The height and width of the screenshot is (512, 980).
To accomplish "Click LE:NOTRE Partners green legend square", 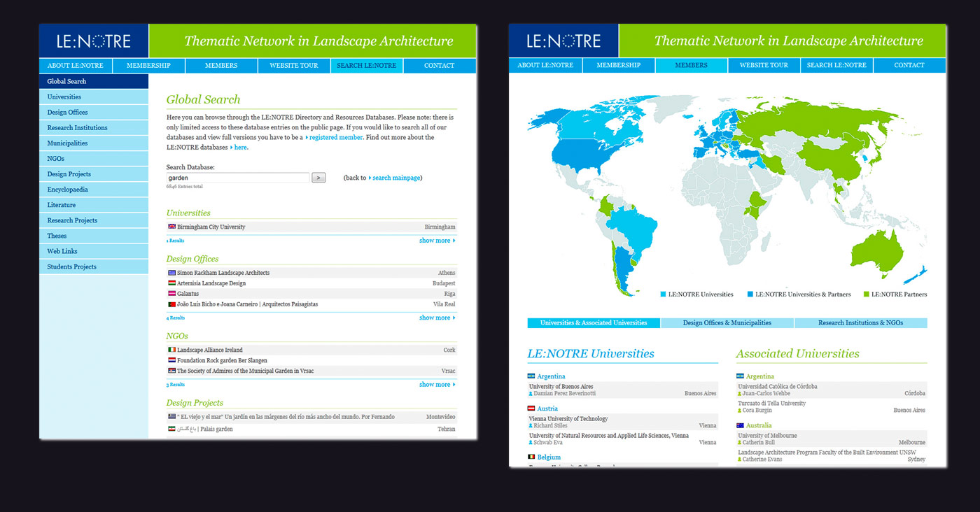I will (x=867, y=294).
